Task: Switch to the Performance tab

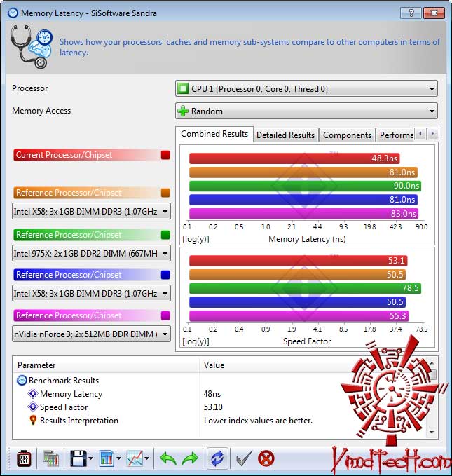Action: (x=396, y=135)
